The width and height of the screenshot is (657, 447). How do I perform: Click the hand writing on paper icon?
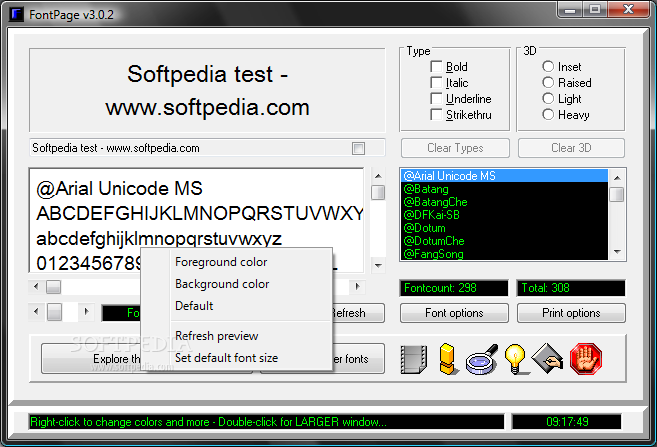click(x=547, y=359)
